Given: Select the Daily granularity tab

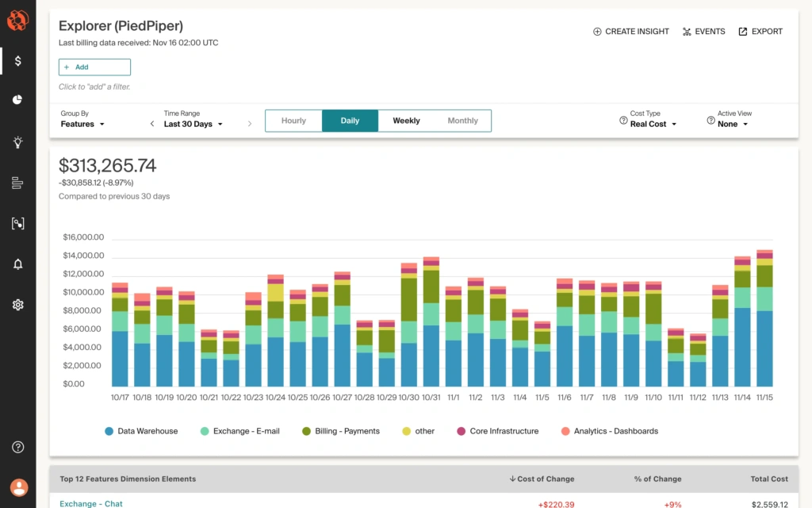Looking at the screenshot, I should [x=350, y=121].
